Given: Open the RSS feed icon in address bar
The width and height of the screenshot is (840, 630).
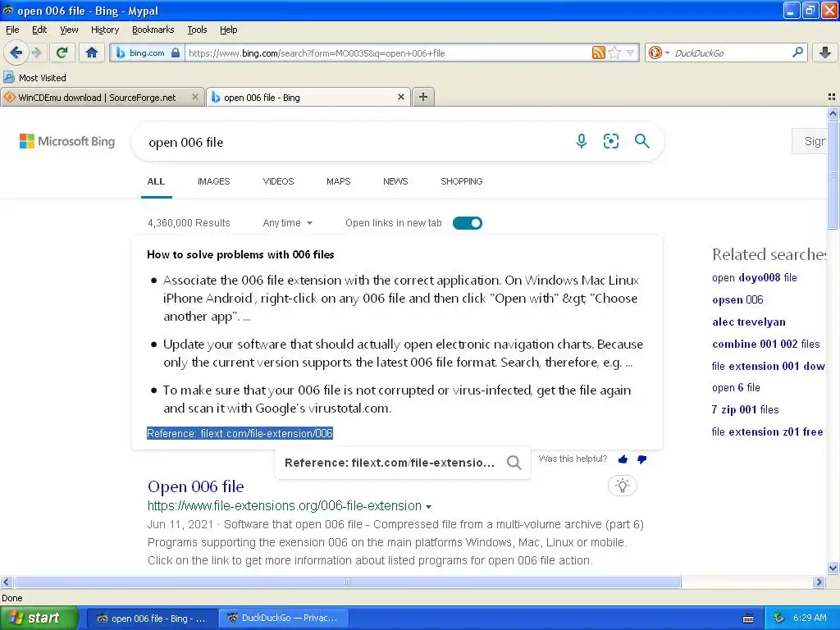Looking at the screenshot, I should coord(598,52).
